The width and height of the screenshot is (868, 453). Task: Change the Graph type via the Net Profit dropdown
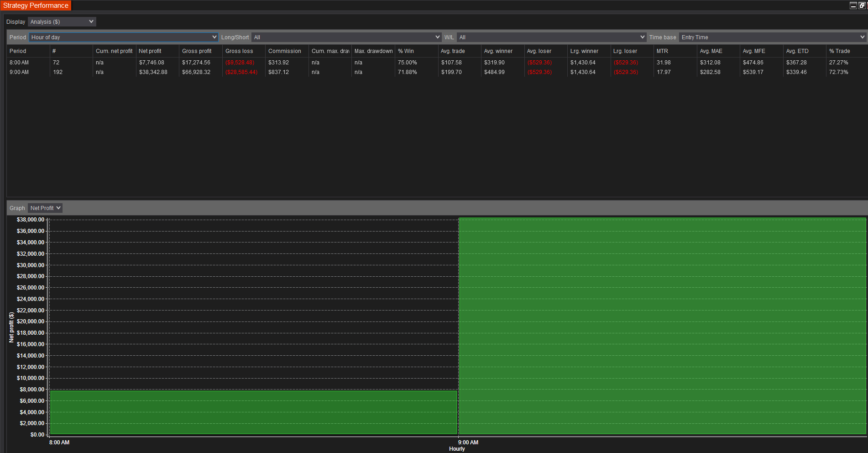coord(44,208)
